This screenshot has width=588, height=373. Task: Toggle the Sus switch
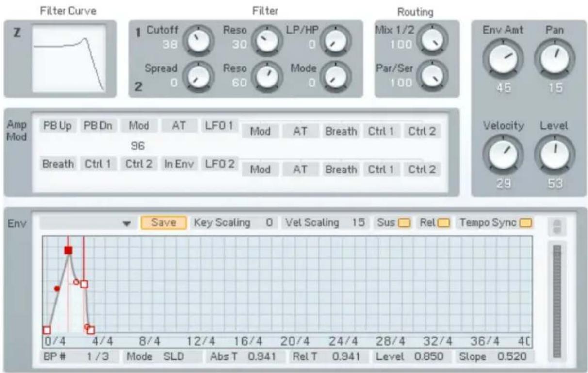click(404, 223)
